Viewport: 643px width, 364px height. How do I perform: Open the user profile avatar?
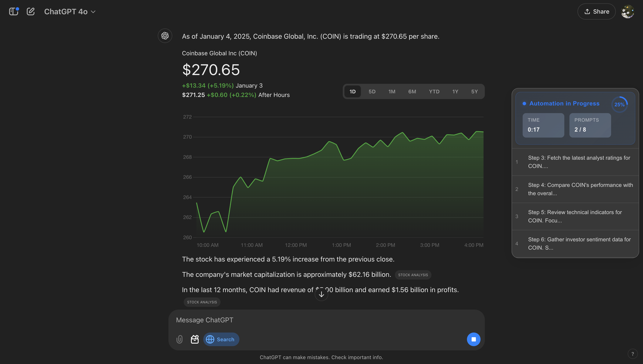point(627,11)
